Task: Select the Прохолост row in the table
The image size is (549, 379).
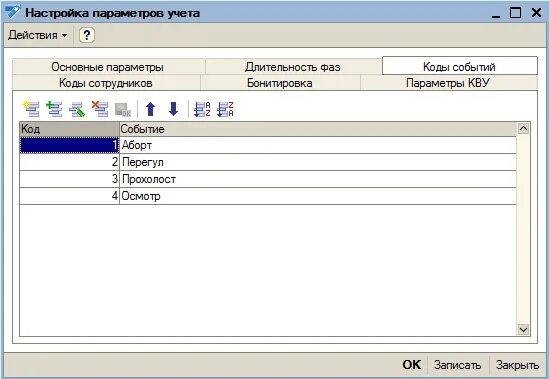Action: (x=268, y=179)
